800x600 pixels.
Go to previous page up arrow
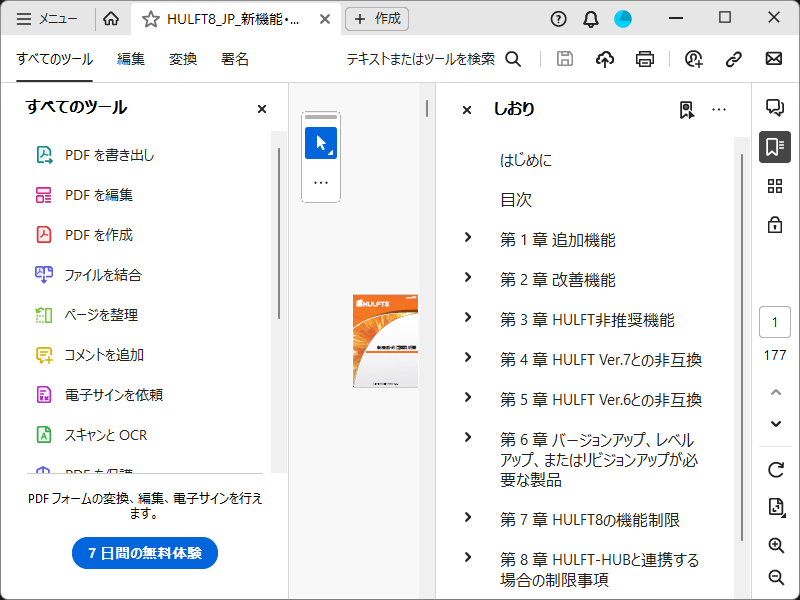[776, 392]
